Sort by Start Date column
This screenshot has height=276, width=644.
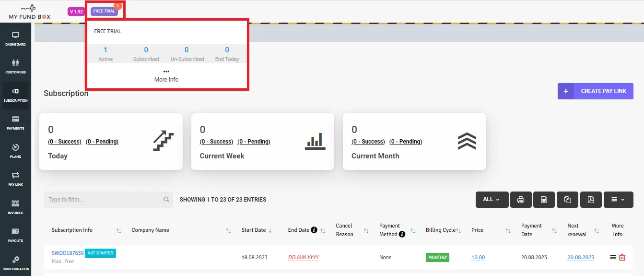click(x=270, y=230)
